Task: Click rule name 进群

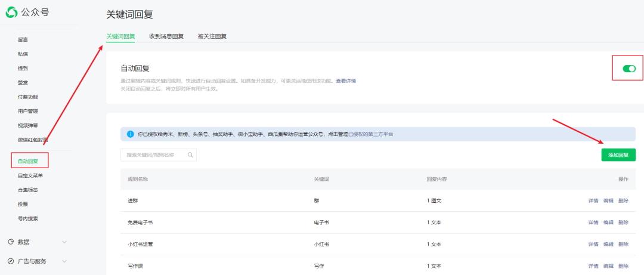Action: [x=132, y=200]
